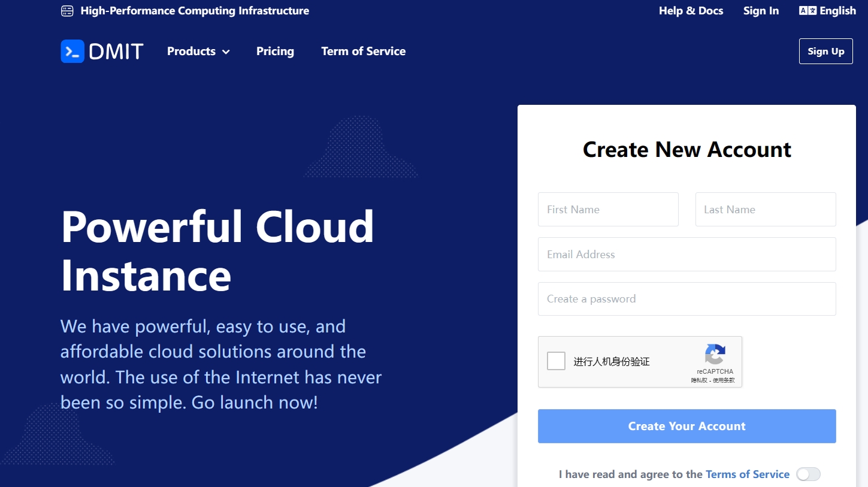This screenshot has width=868, height=487.
Task: Open the English language selector
Action: [837, 11]
